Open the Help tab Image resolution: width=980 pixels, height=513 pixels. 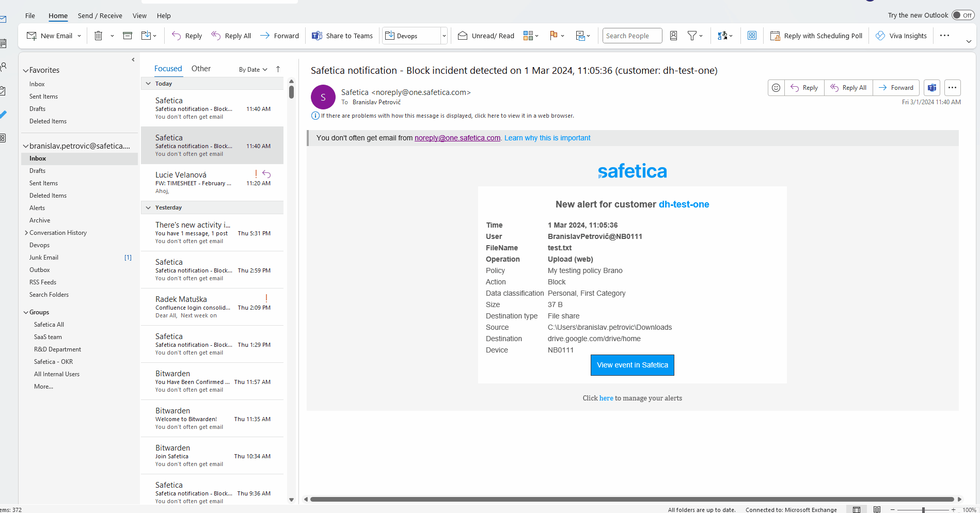[x=164, y=15]
